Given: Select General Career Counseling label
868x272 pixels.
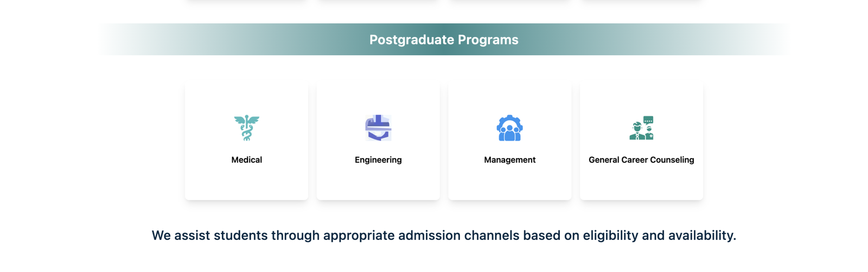Looking at the screenshot, I should click(641, 160).
